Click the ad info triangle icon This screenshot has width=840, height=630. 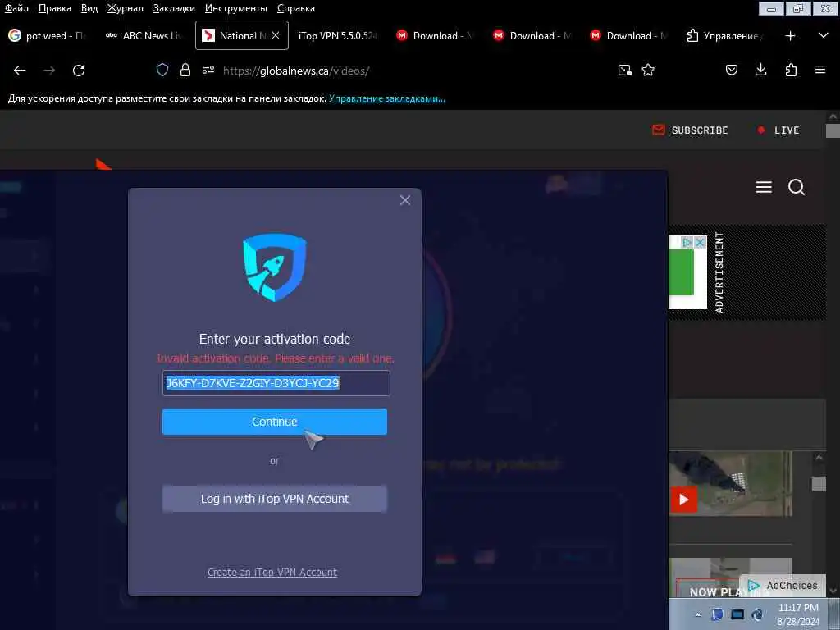point(687,243)
